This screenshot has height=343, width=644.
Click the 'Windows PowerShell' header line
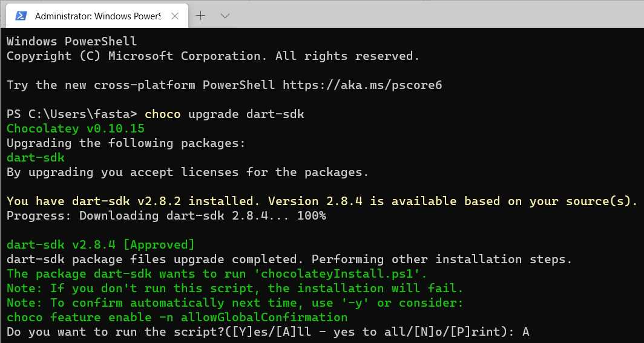coord(71,42)
